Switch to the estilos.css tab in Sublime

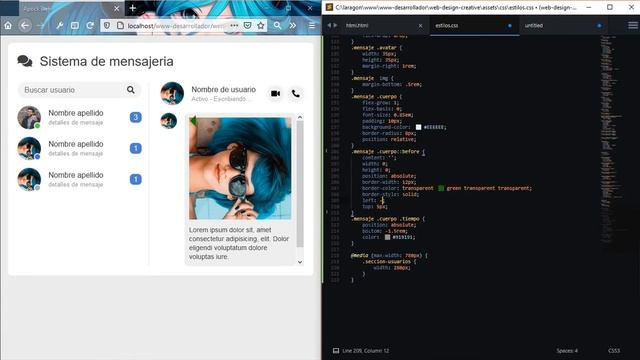[x=474, y=25]
